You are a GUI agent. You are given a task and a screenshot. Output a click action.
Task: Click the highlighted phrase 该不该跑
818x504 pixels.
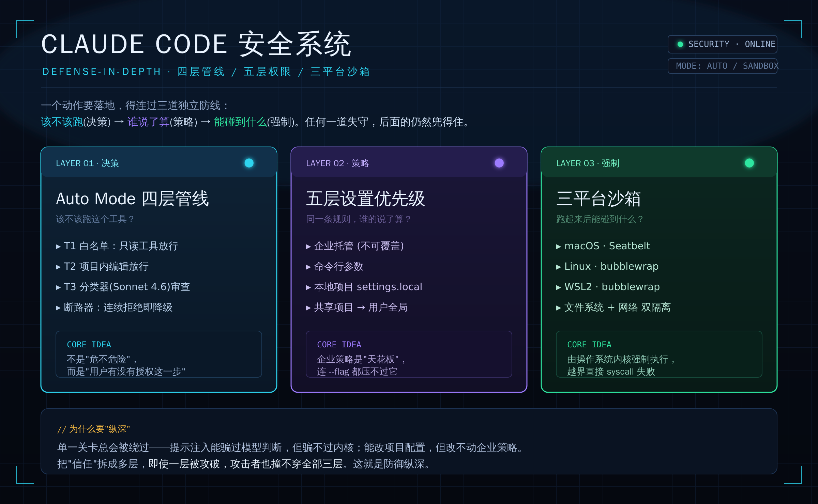click(x=62, y=122)
